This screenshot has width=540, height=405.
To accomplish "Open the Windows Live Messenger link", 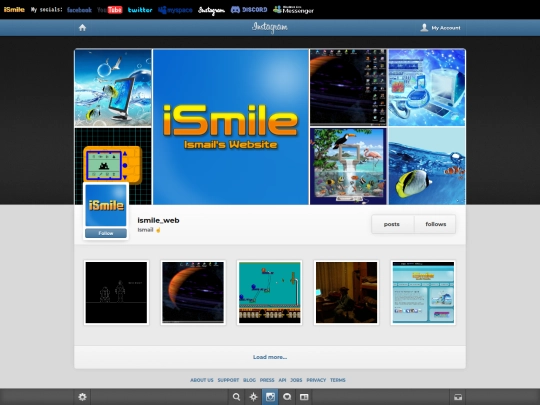I will coord(293,10).
